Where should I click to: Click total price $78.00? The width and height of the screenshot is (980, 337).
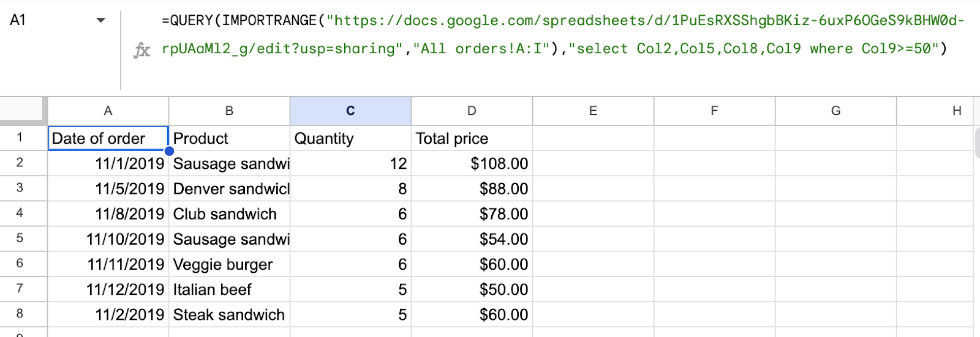pyautogui.click(x=472, y=213)
